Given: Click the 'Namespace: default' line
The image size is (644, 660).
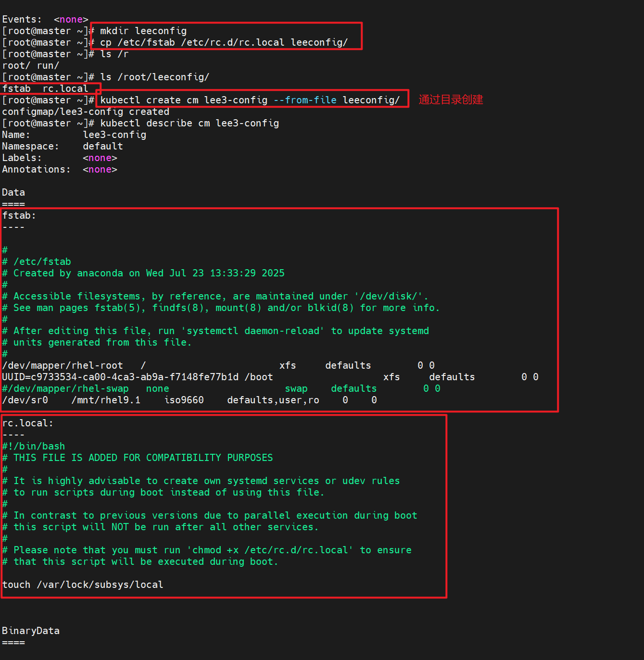Looking at the screenshot, I should [63, 146].
